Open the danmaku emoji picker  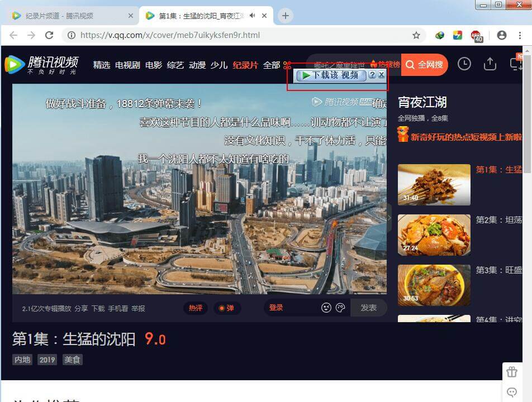(326, 308)
